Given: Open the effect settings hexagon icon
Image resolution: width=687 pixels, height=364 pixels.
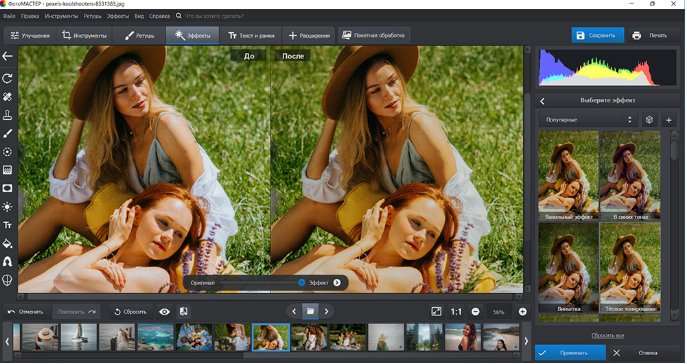Looking at the screenshot, I should click(x=649, y=120).
